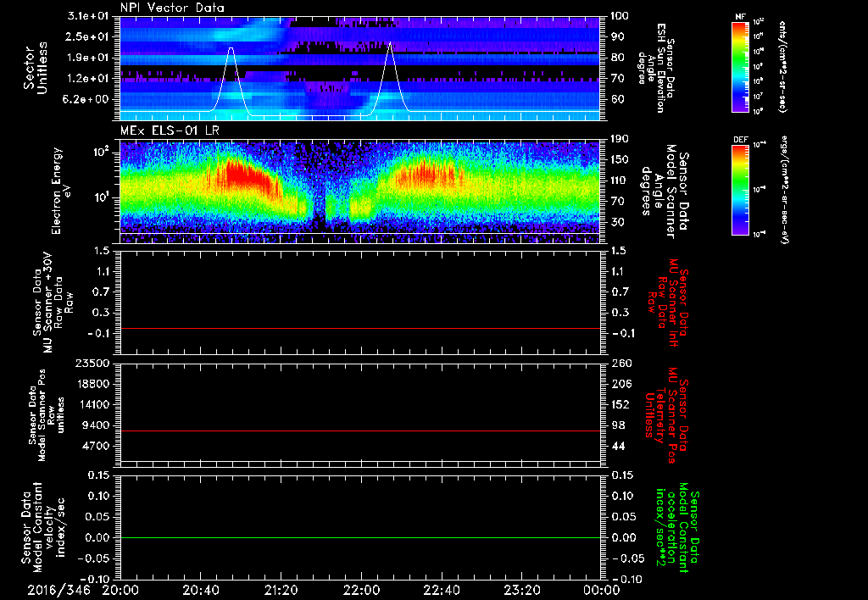Click the 152 telemetry tick label
Image resolution: width=868 pixels, height=600 pixels.
coord(620,404)
